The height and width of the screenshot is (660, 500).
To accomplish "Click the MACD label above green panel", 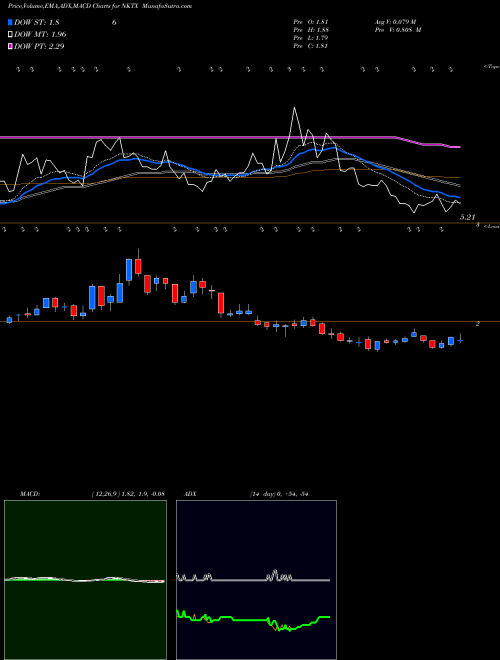I will point(30,494).
